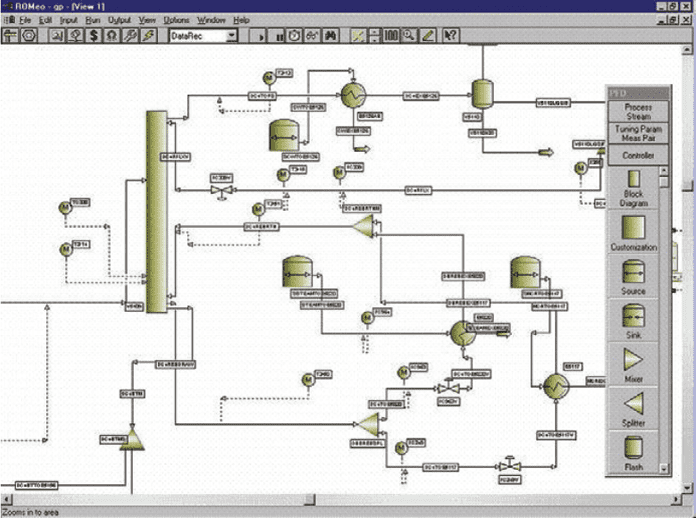Screen dimensions: 696x518
Task: Click the context help arrow icon
Action: 451,35
